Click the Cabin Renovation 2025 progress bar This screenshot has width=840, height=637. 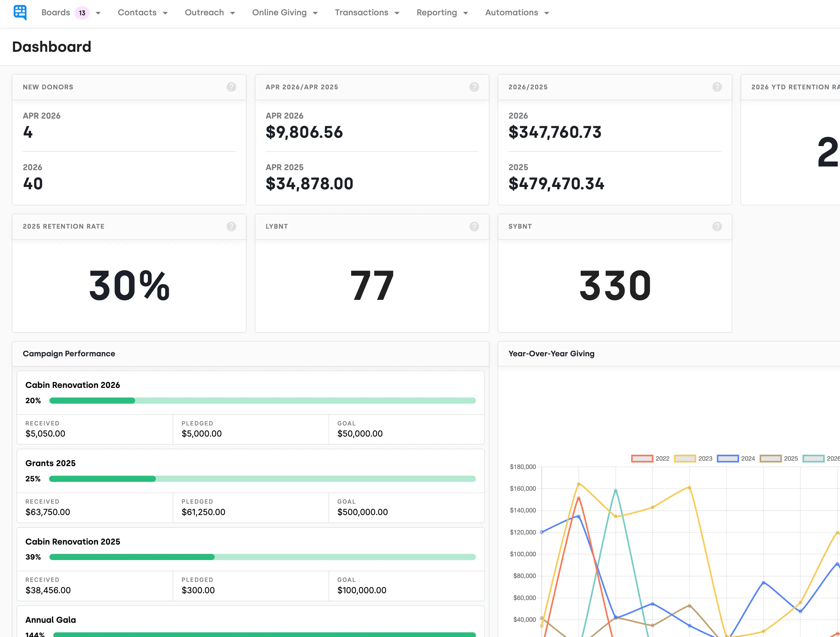tap(262, 557)
